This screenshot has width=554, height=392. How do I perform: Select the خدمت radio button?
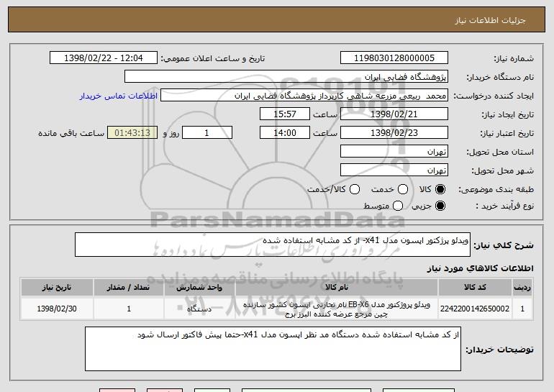click(x=403, y=189)
